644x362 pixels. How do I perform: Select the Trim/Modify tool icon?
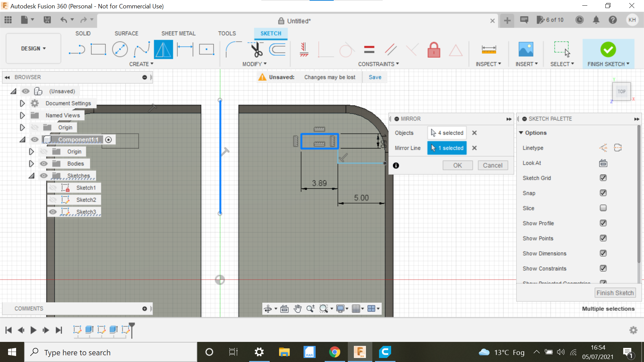click(x=256, y=49)
